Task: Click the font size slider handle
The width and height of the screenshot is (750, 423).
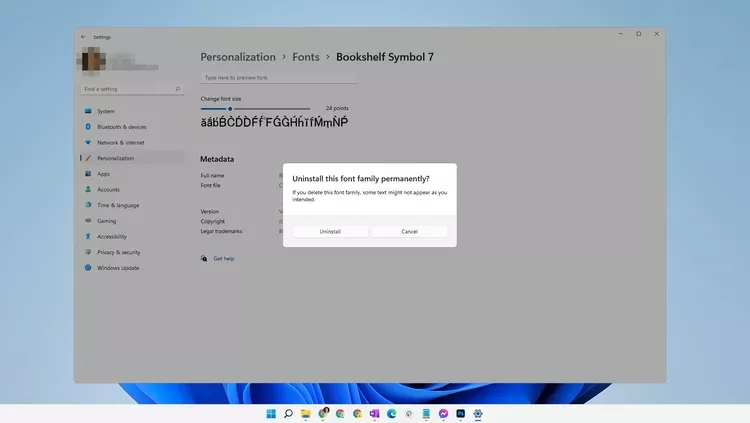Action: (230, 109)
